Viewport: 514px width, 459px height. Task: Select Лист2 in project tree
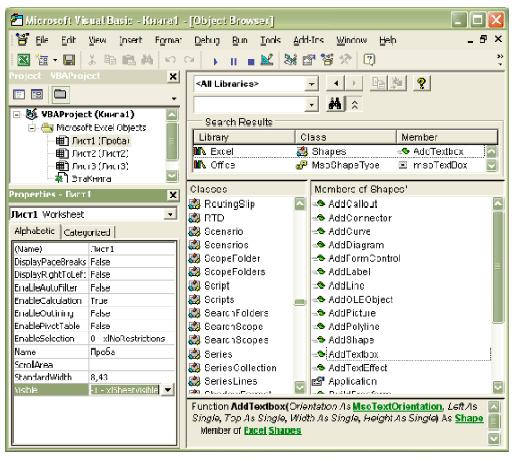(100, 154)
